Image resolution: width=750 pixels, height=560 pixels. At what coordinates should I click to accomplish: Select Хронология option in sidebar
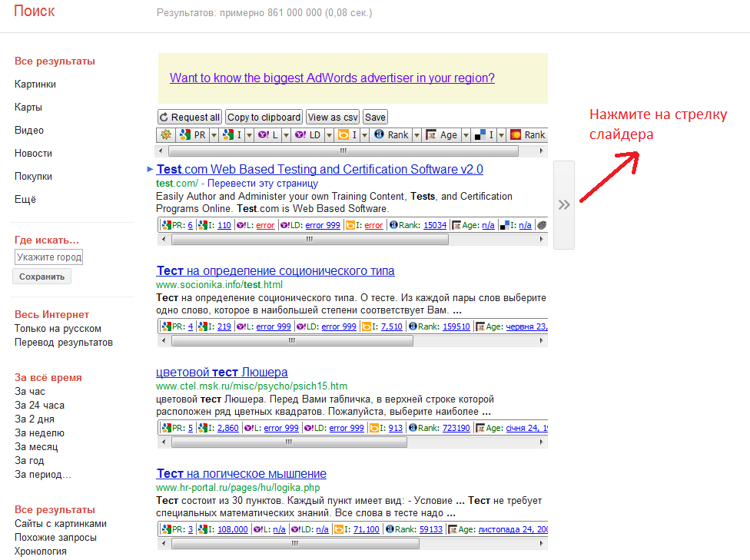click(40, 552)
